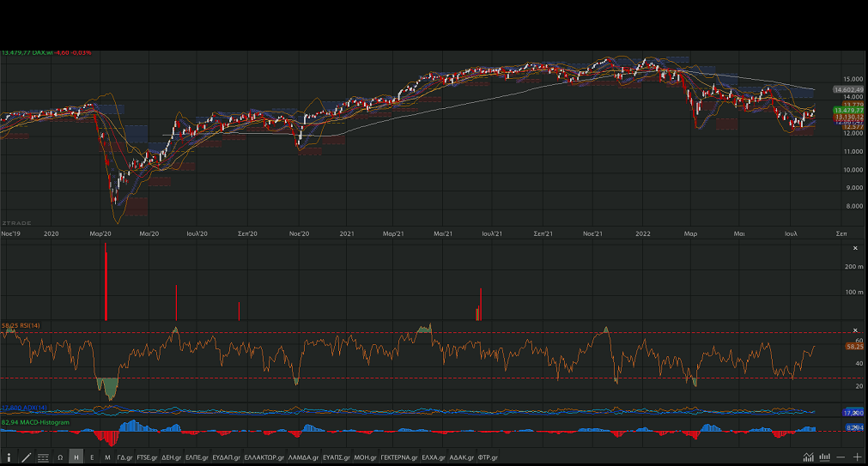Close the volume panel
This screenshot has width=868, height=466.
(x=854, y=248)
